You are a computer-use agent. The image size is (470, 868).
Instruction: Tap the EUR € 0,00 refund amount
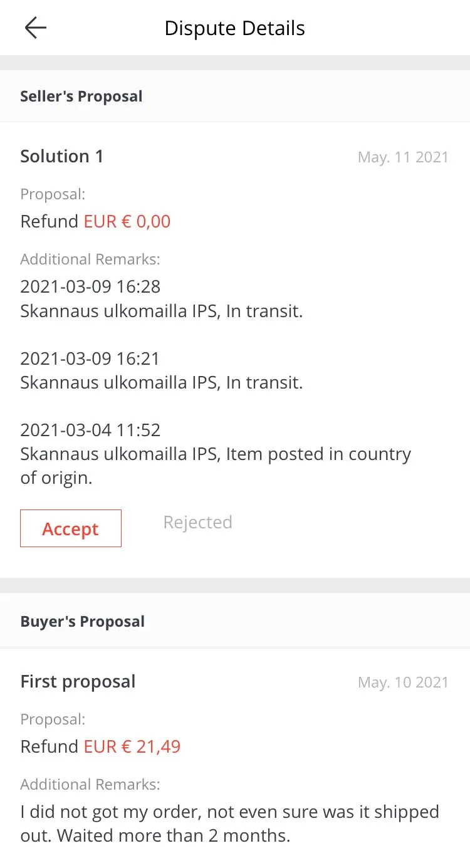127,221
